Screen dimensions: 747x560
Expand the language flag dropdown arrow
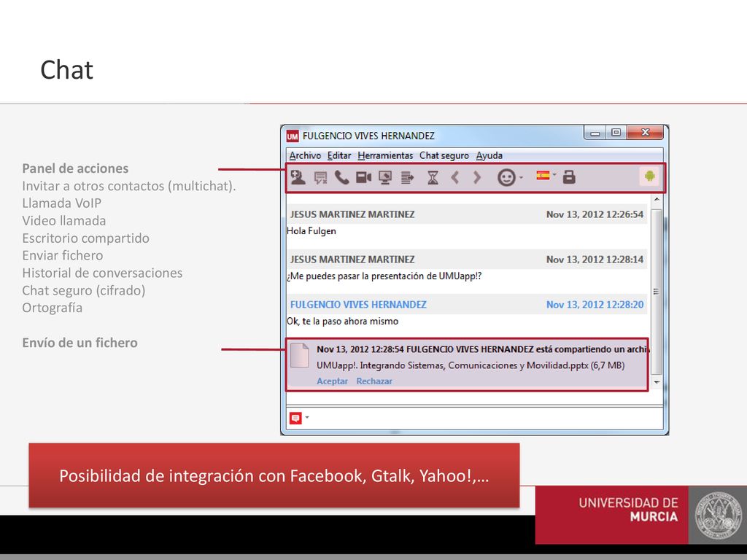(554, 175)
